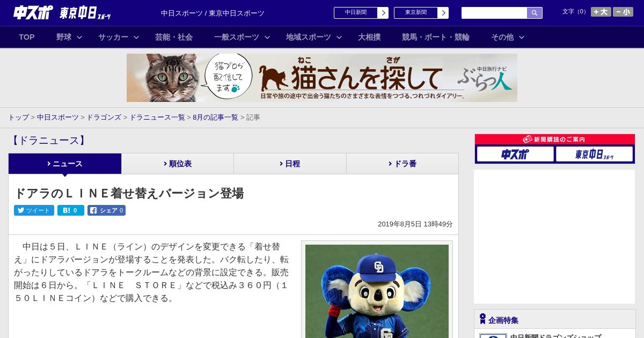Click the cat blog banner ad
644x338 pixels.
pos(322,78)
